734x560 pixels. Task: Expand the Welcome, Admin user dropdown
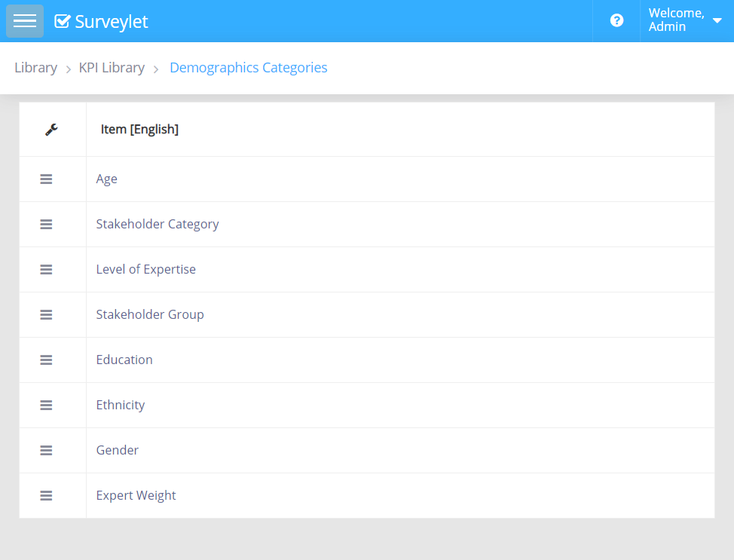(x=684, y=20)
